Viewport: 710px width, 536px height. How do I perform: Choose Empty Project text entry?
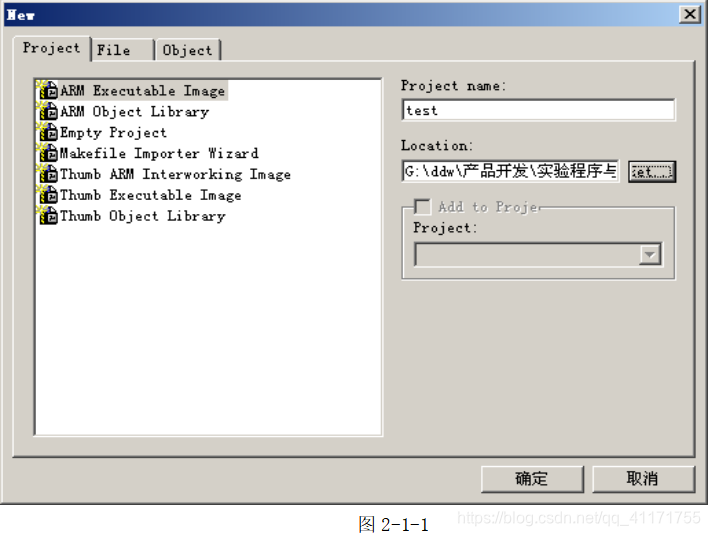pyautogui.click(x=113, y=132)
